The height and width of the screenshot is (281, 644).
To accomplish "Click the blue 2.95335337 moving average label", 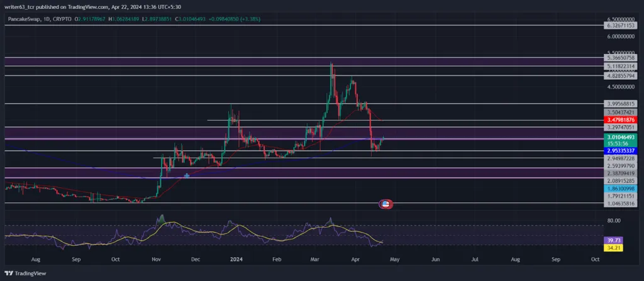I will click(619, 151).
